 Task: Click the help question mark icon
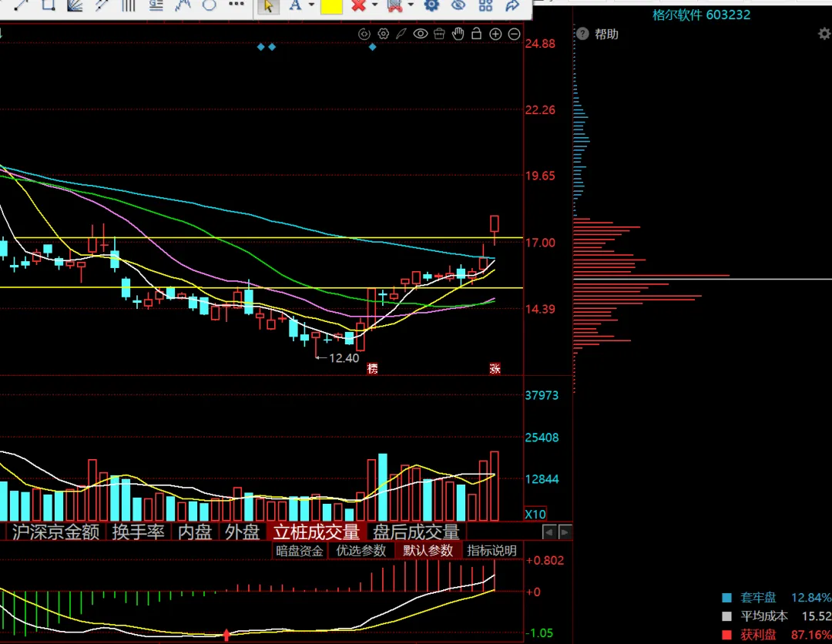(x=582, y=34)
